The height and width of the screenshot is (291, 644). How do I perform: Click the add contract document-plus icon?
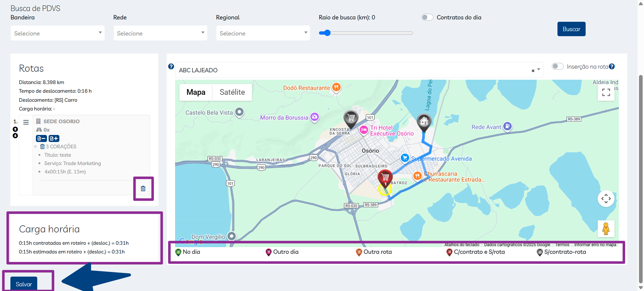click(x=54, y=138)
